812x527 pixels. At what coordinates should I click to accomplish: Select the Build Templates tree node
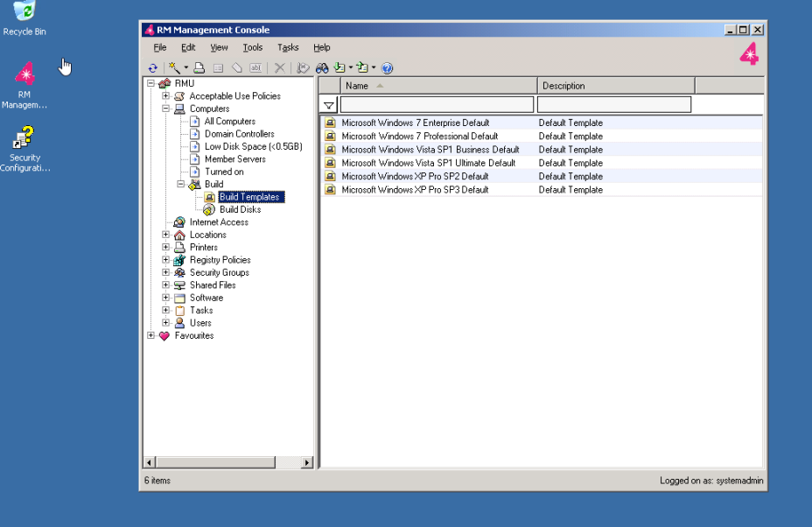(x=251, y=197)
